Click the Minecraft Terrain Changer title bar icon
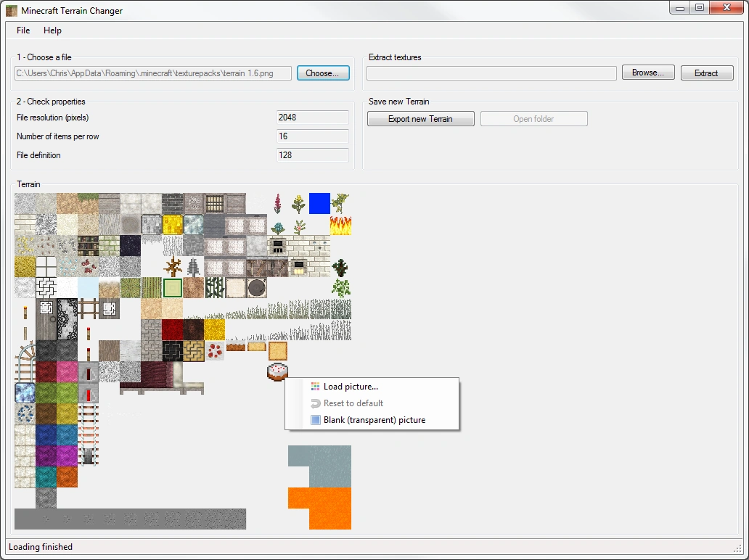The height and width of the screenshot is (560, 749). pyautogui.click(x=12, y=10)
